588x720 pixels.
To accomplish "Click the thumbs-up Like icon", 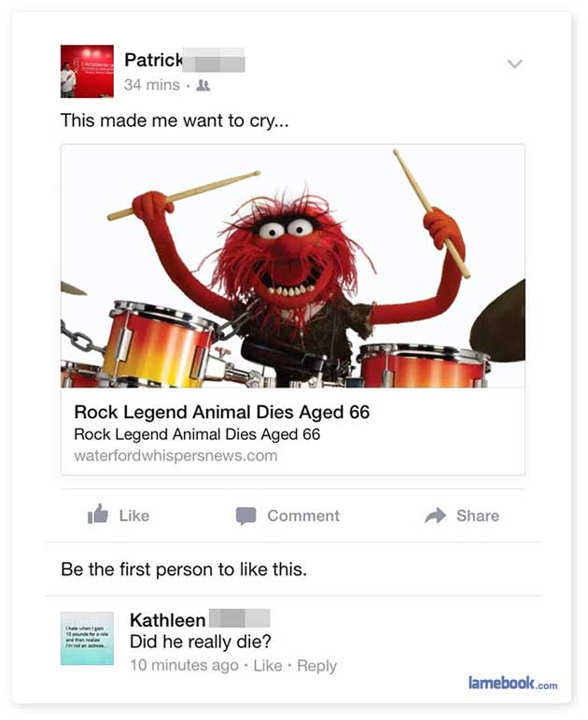I will click(98, 514).
